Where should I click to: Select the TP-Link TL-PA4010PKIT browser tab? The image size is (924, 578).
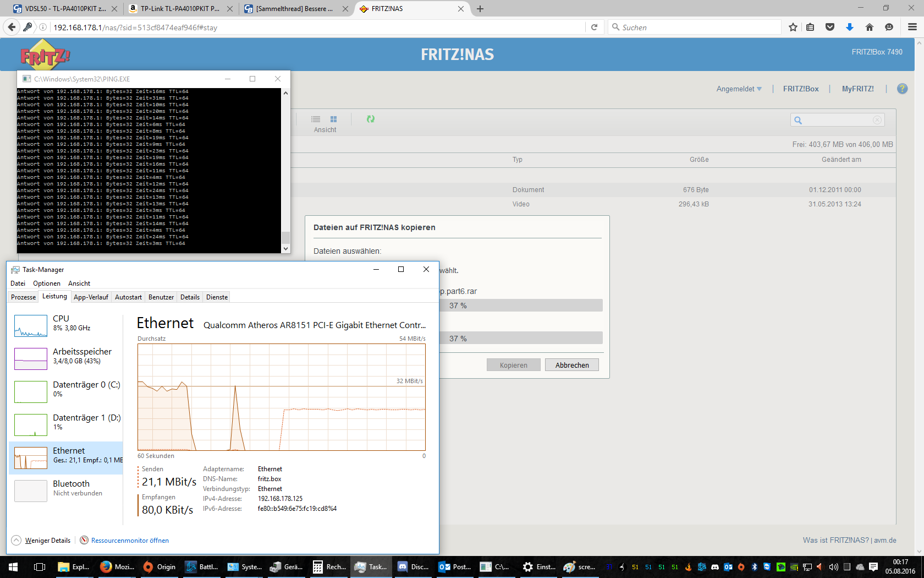pos(180,9)
